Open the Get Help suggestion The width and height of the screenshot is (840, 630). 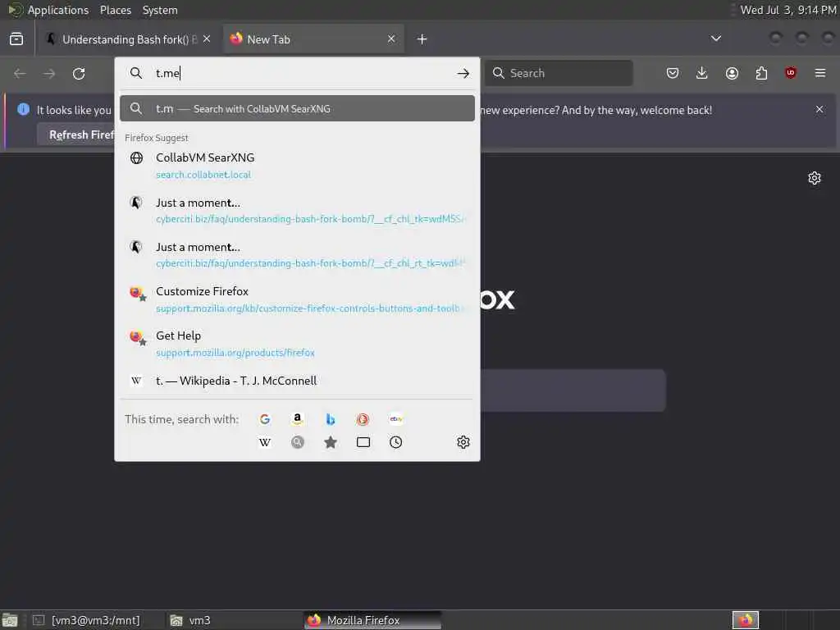click(x=297, y=344)
